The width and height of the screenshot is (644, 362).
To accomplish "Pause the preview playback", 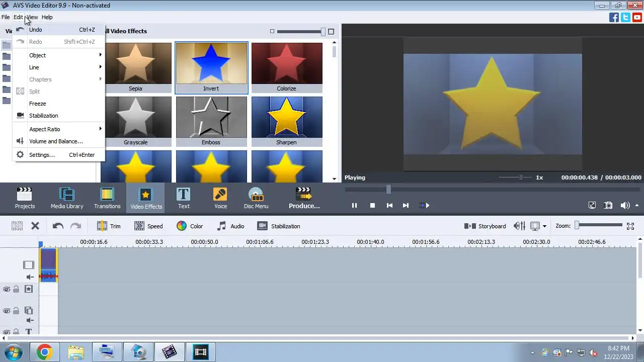I will tap(354, 205).
